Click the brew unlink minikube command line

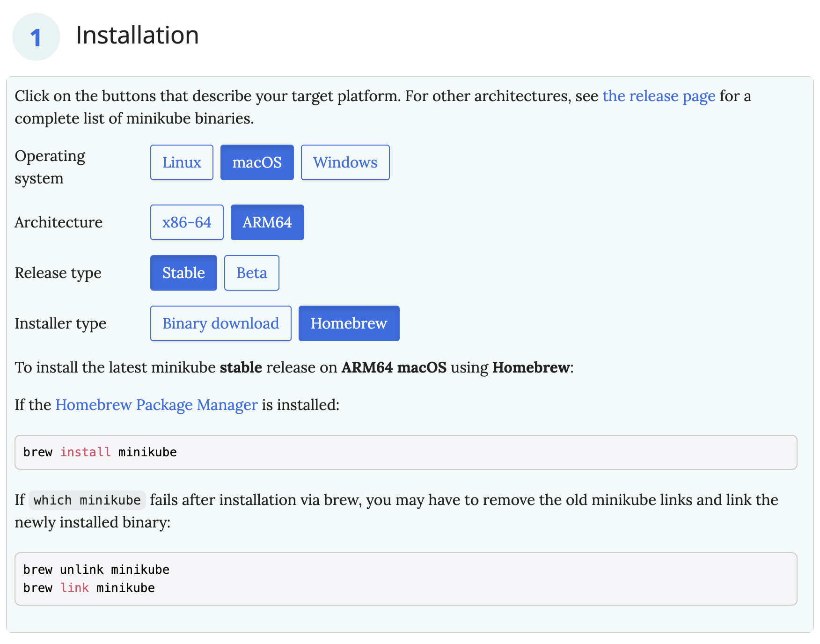click(x=96, y=570)
